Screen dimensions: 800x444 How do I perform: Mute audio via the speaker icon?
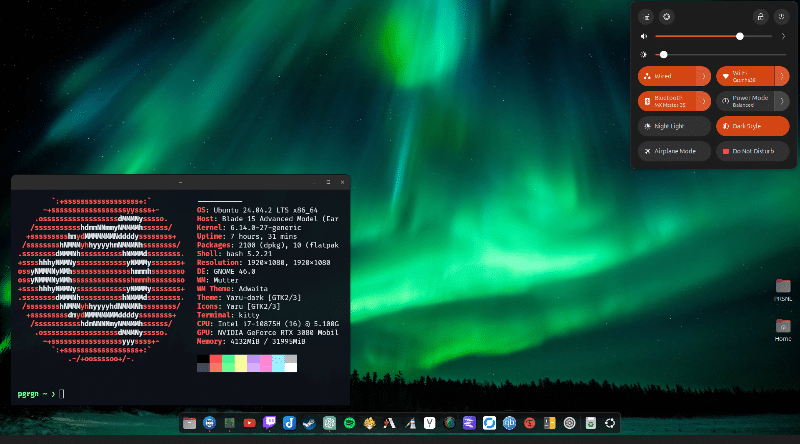(644, 36)
